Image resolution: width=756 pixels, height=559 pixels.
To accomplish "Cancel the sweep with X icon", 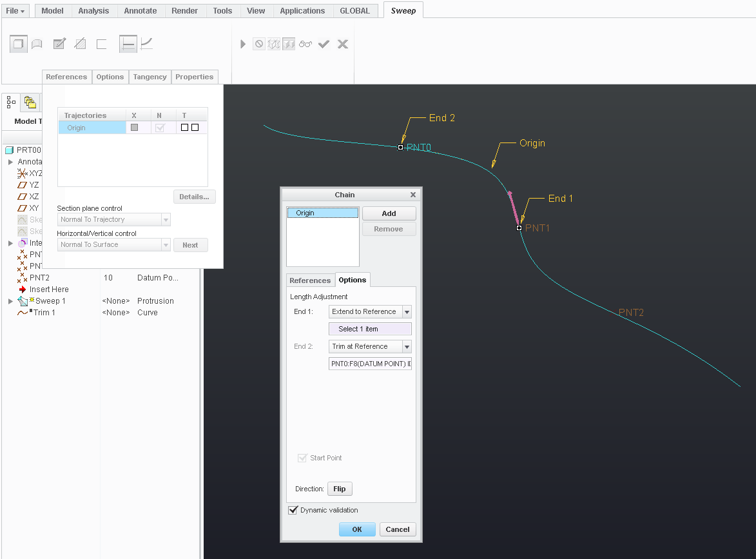I will tap(343, 44).
